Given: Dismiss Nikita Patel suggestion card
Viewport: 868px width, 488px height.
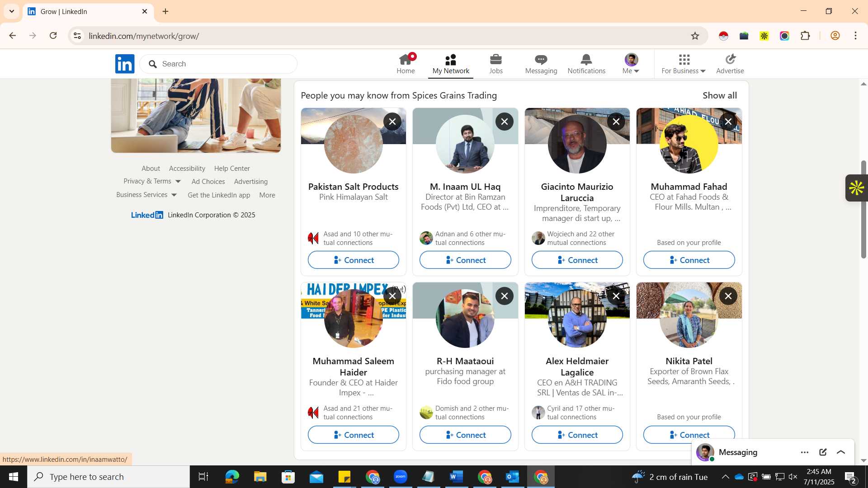Looking at the screenshot, I should 728,296.
